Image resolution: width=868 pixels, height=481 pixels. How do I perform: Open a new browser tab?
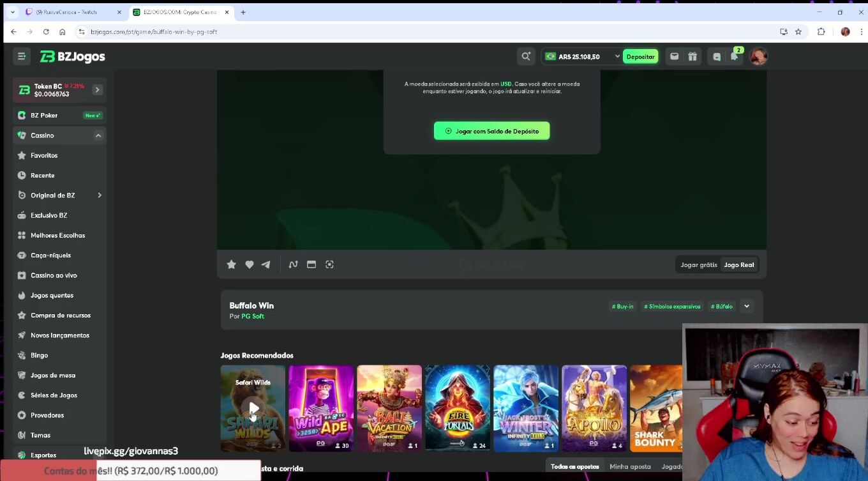pos(243,12)
